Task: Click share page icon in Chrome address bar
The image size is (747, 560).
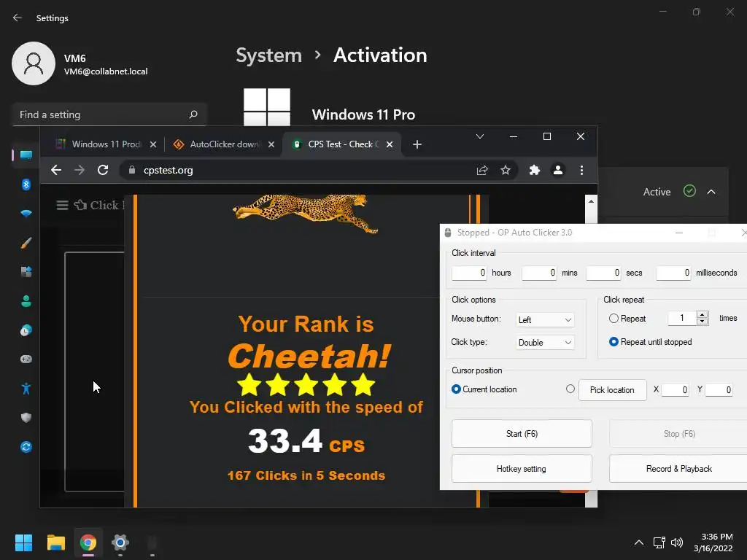Action: coord(482,170)
